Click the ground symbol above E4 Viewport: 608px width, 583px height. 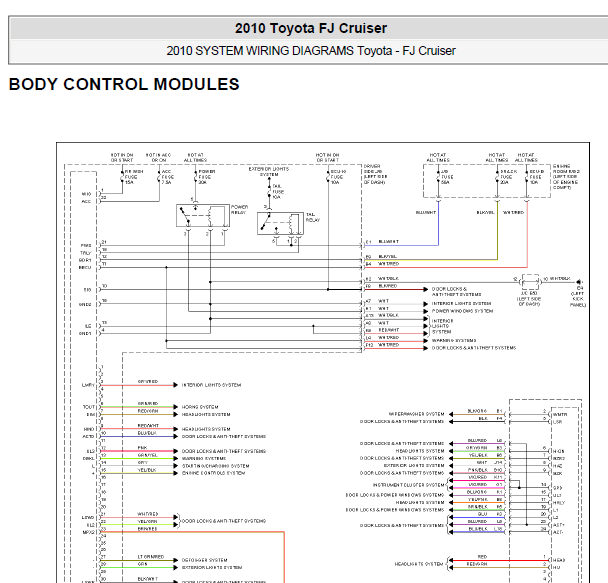[579, 282]
